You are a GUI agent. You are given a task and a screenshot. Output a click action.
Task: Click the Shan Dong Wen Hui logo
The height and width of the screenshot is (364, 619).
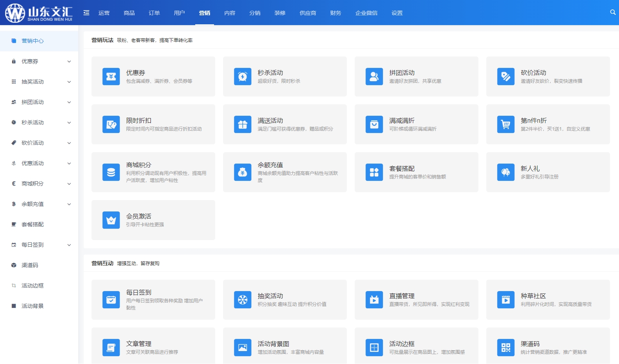(38, 13)
